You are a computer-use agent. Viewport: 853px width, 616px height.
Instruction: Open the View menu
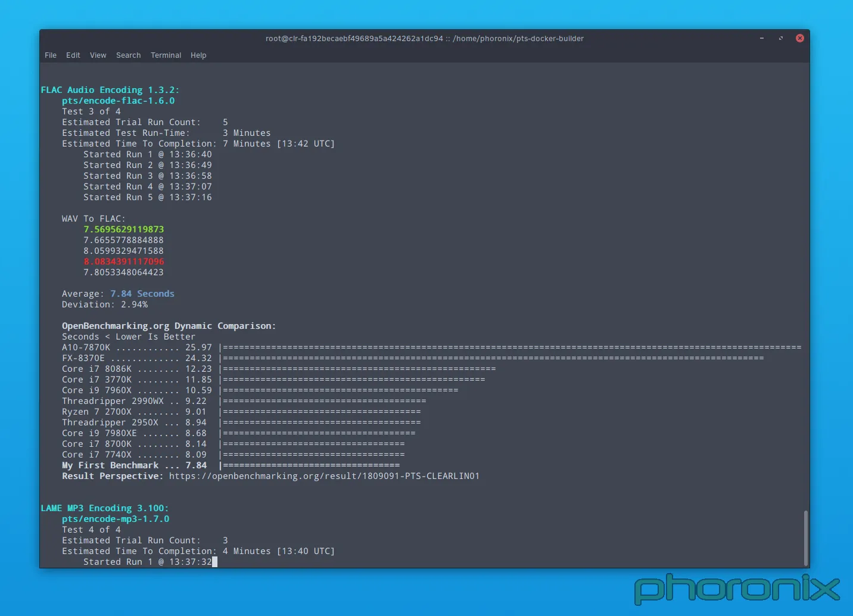coord(98,55)
